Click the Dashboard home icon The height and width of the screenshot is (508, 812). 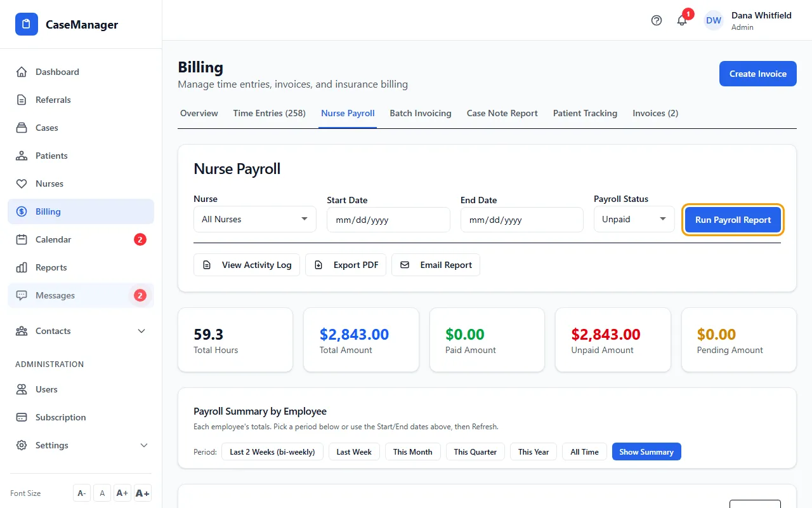(x=22, y=72)
